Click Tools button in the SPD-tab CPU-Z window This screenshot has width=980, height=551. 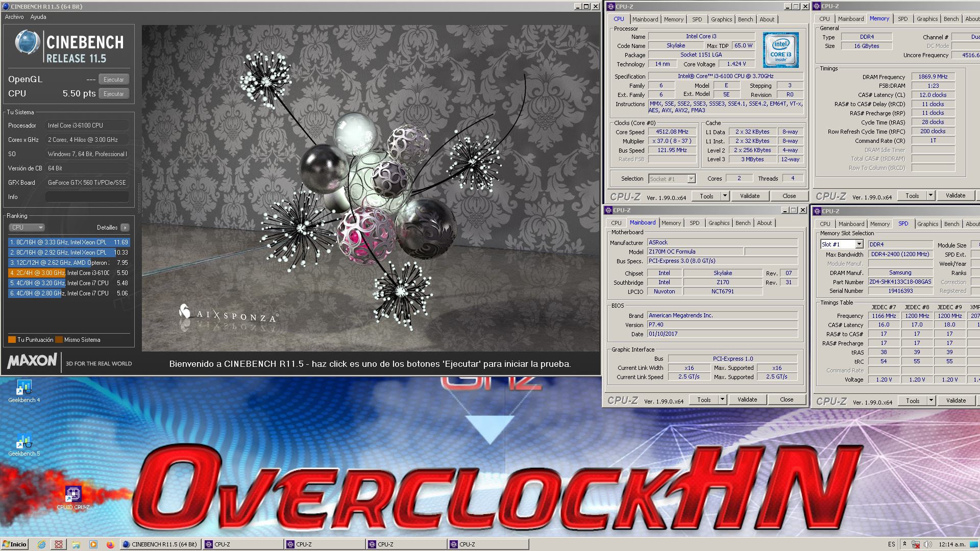click(x=913, y=400)
